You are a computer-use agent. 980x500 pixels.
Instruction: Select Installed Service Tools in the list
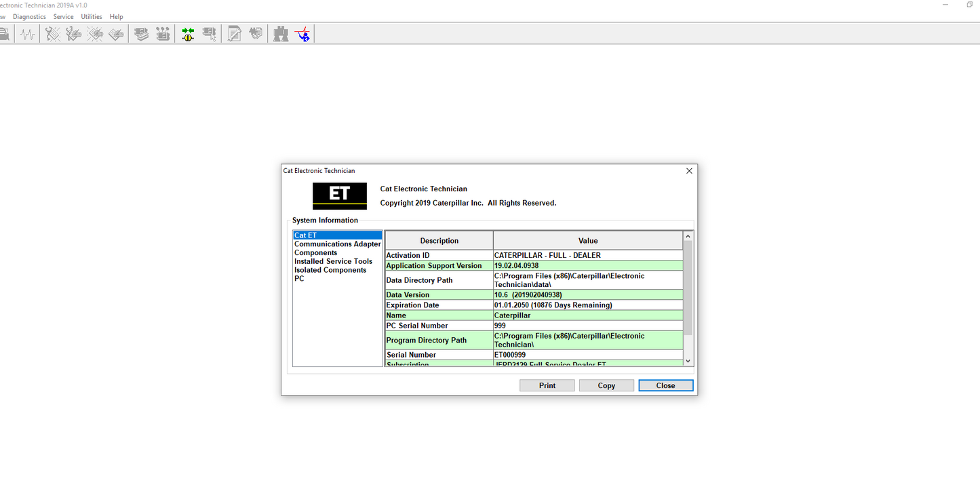pos(333,261)
